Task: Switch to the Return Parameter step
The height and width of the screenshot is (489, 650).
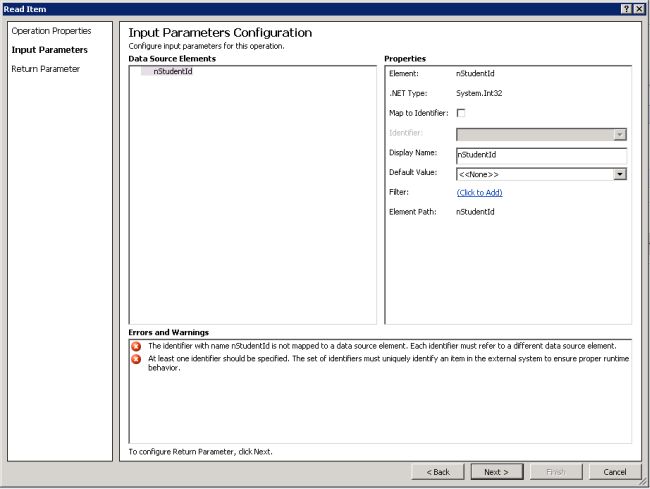Action: [x=46, y=69]
